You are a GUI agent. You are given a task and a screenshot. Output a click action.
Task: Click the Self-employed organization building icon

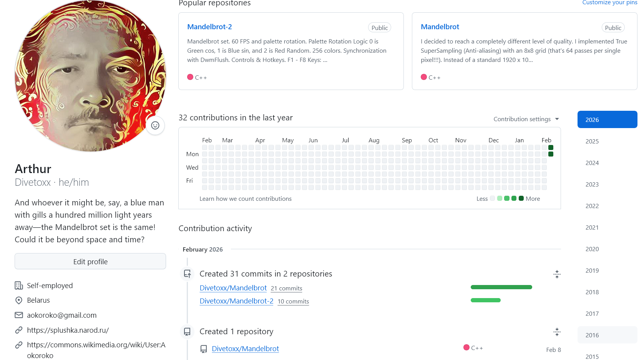(19, 285)
